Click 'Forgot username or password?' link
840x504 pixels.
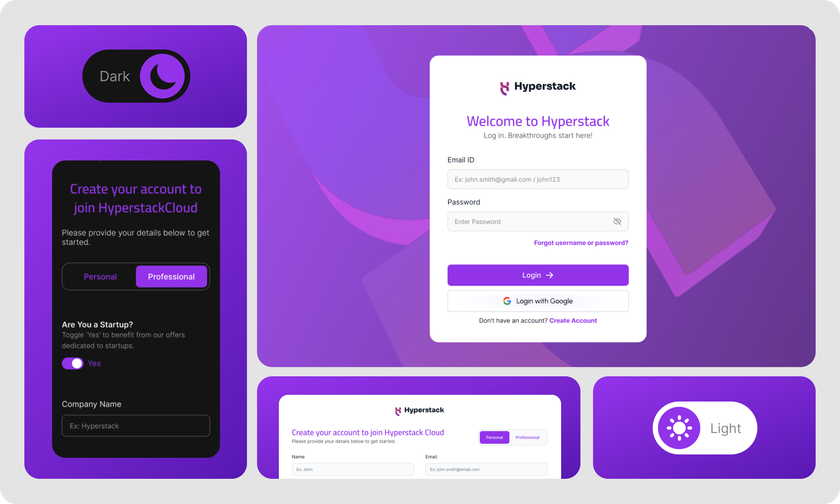tap(581, 242)
